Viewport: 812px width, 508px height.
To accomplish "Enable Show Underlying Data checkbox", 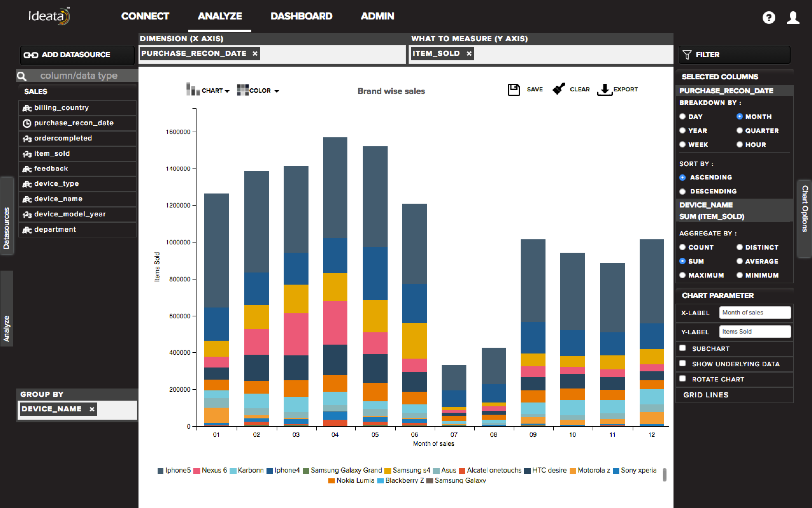I will pyautogui.click(x=682, y=364).
